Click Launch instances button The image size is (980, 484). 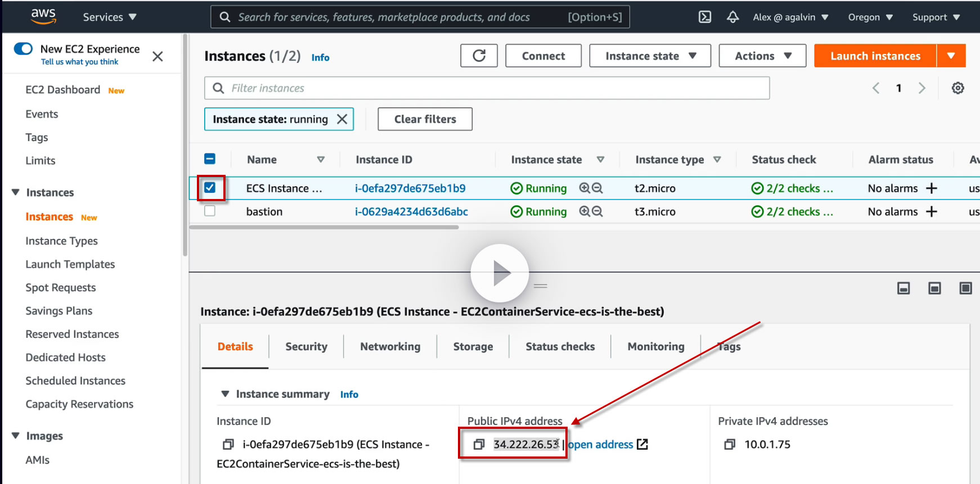(x=875, y=56)
